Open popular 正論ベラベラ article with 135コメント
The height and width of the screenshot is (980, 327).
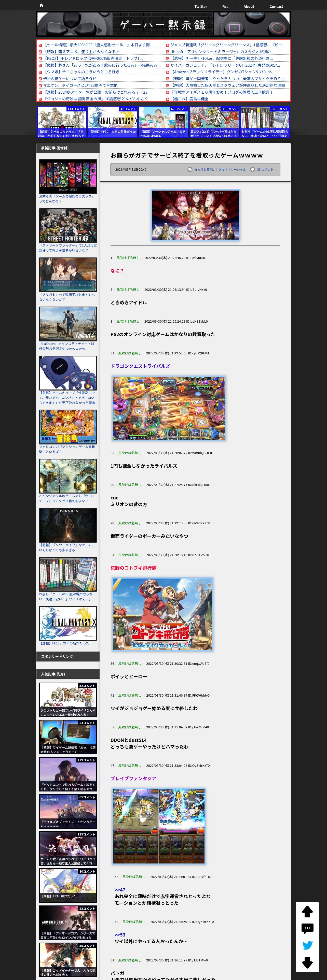pyautogui.click(x=68, y=849)
